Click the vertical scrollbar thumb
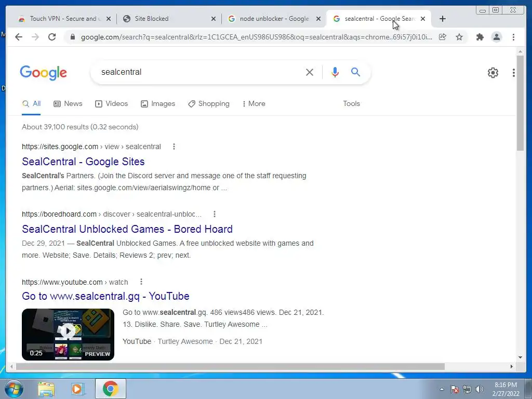 coord(520,103)
